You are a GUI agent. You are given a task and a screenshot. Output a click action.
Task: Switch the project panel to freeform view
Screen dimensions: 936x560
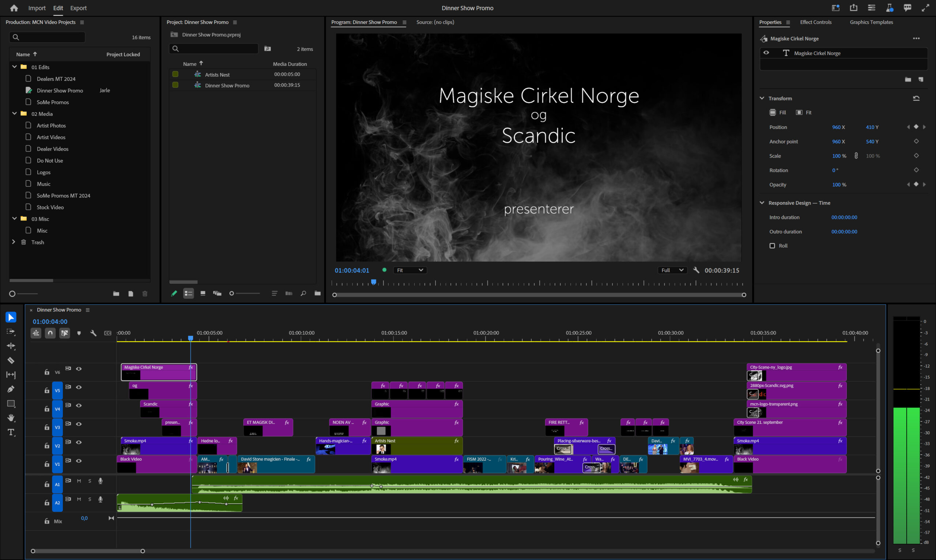tap(217, 293)
